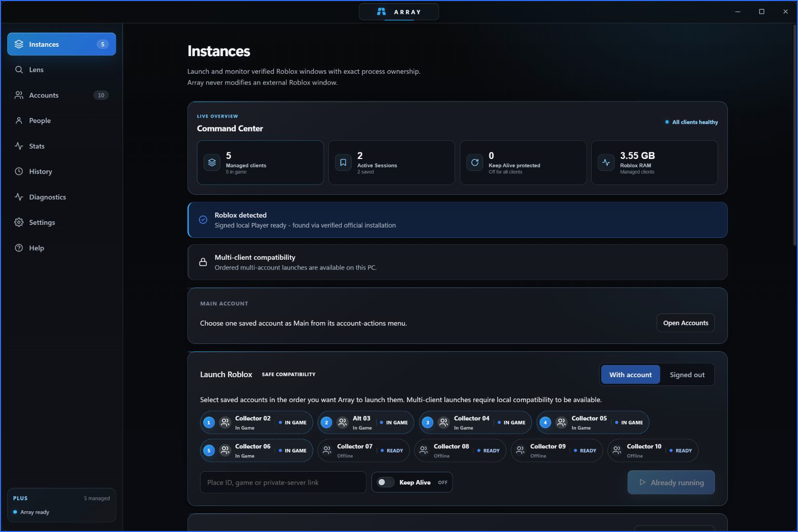This screenshot has height=532, width=798.
Task: Click the PLUS plan label
Action: [x=20, y=498]
